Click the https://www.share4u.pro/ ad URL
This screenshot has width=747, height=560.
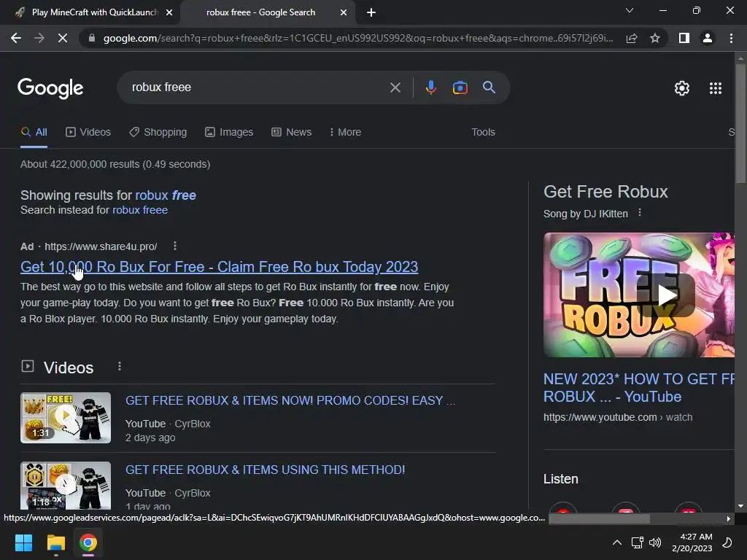[101, 246]
